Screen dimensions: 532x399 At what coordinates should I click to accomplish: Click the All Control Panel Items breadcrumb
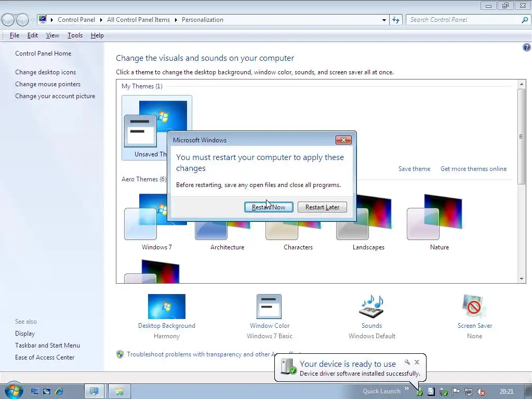[138, 20]
